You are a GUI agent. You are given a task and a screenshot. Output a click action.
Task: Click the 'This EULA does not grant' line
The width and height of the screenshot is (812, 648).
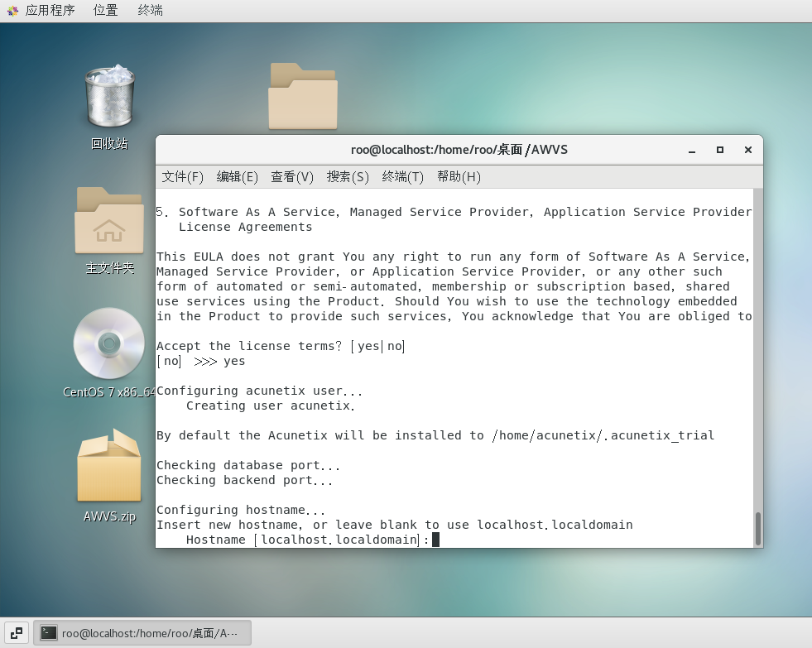453,257
